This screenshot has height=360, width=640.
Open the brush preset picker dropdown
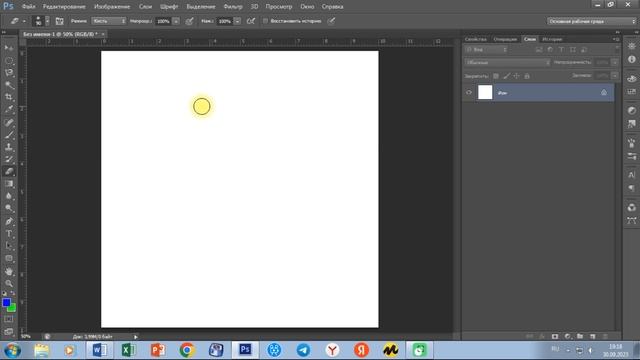tap(47, 21)
